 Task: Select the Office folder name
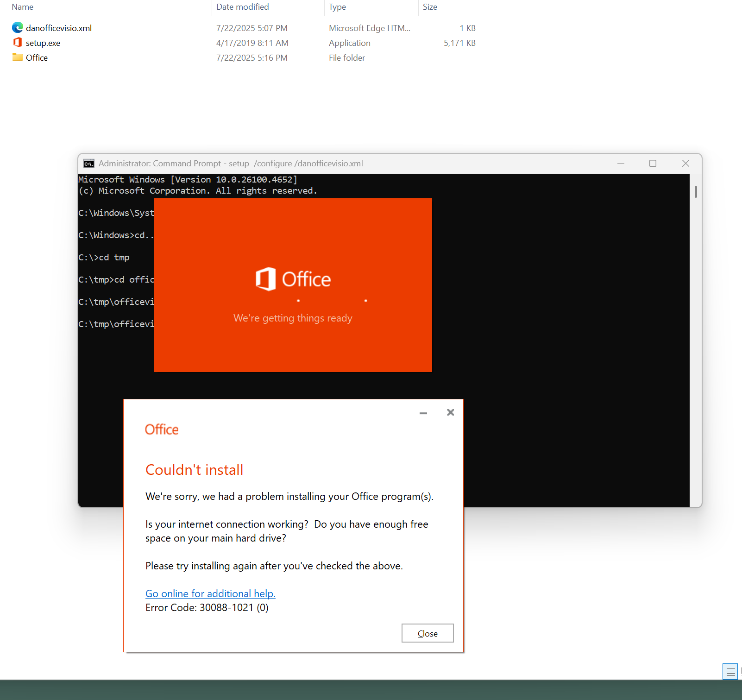pos(37,58)
